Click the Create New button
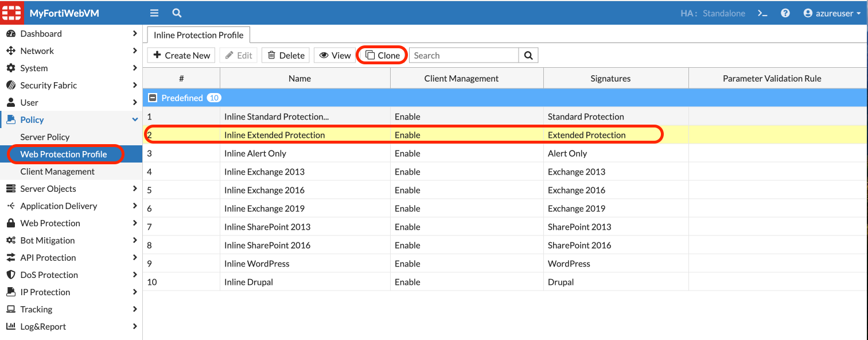 click(x=182, y=56)
